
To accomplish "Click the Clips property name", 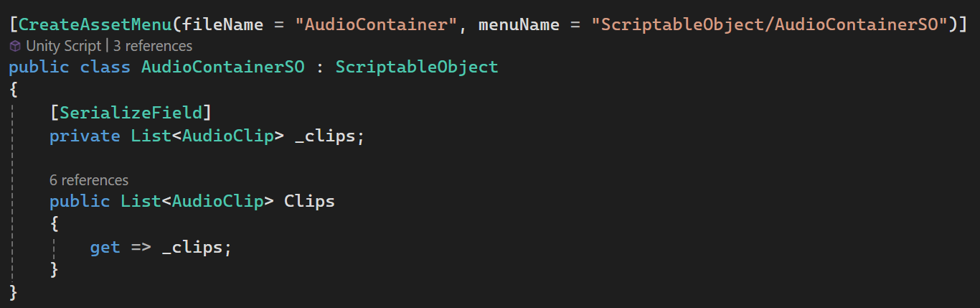I will [x=310, y=201].
